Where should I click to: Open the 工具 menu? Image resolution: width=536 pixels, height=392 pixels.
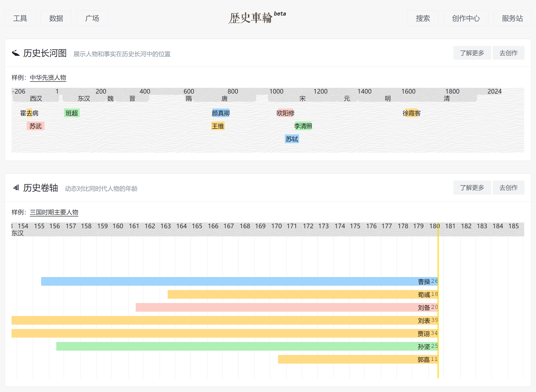(x=20, y=18)
